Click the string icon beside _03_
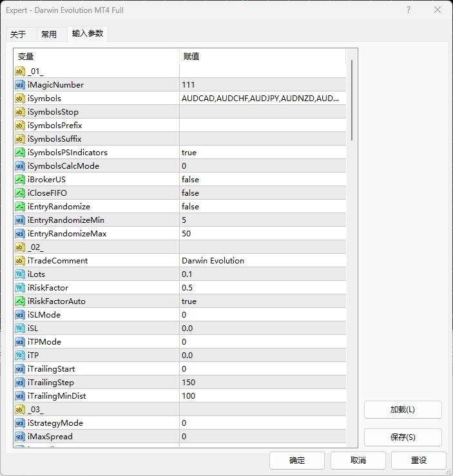The image size is (453, 476). [x=20, y=410]
